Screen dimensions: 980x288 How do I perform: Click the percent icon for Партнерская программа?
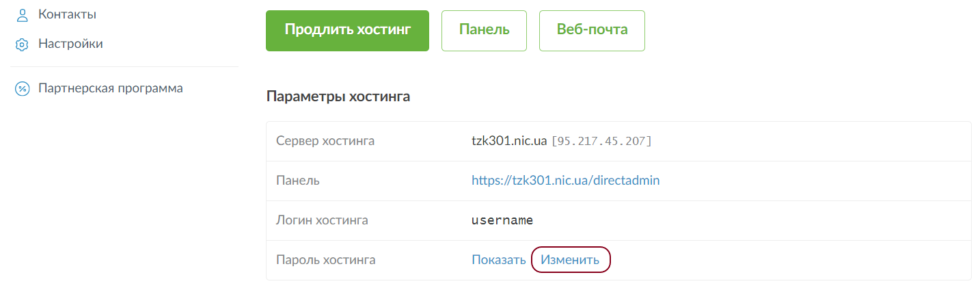click(x=23, y=89)
